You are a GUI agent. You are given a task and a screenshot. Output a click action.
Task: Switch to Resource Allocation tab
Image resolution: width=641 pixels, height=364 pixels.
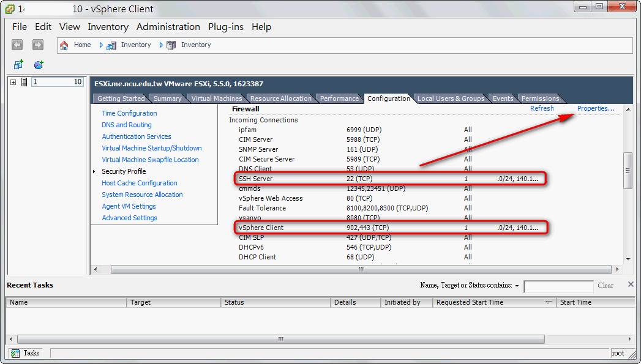[281, 98]
